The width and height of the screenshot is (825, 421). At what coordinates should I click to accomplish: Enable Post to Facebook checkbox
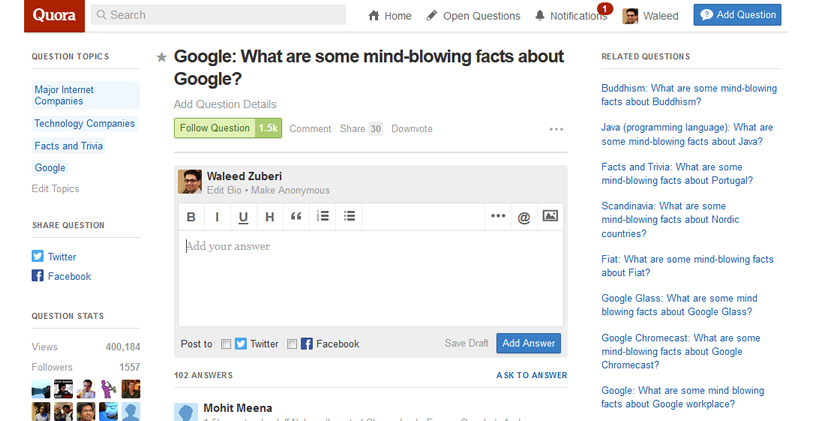pyautogui.click(x=292, y=344)
